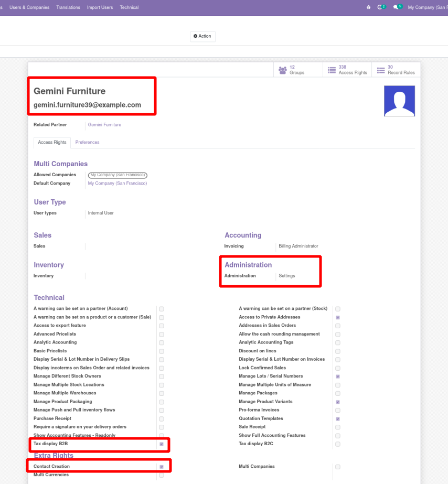The image size is (448, 484).
Task: Open Gemini Furniture related partner link
Action: pyautogui.click(x=104, y=125)
